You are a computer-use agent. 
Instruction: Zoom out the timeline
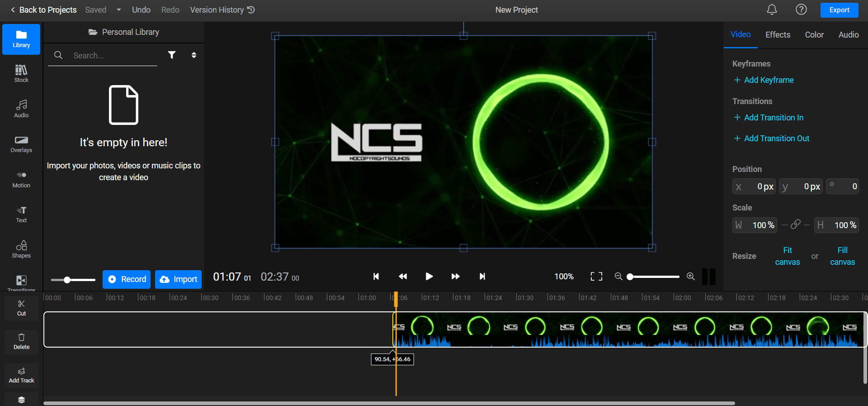618,277
